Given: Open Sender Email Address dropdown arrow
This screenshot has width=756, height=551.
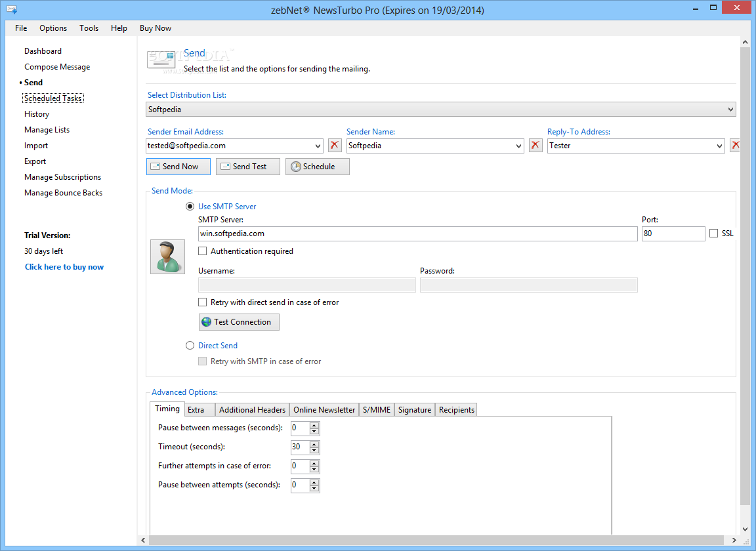Looking at the screenshot, I should coord(318,146).
